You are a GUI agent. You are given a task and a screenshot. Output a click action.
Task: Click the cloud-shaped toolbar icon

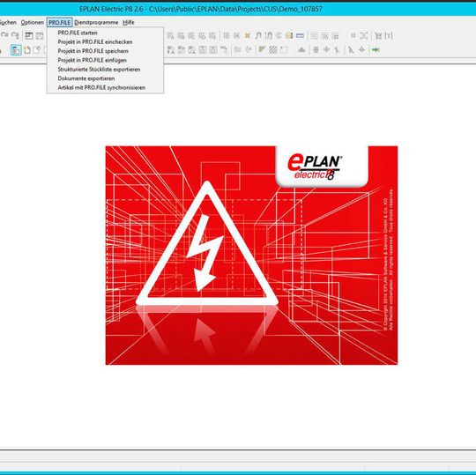pyautogui.click(x=301, y=49)
